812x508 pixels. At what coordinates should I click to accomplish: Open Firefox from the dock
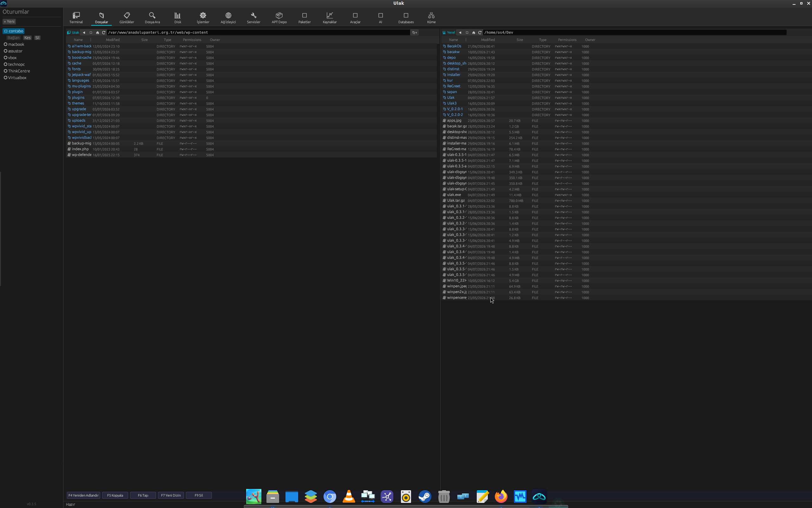[501, 496]
